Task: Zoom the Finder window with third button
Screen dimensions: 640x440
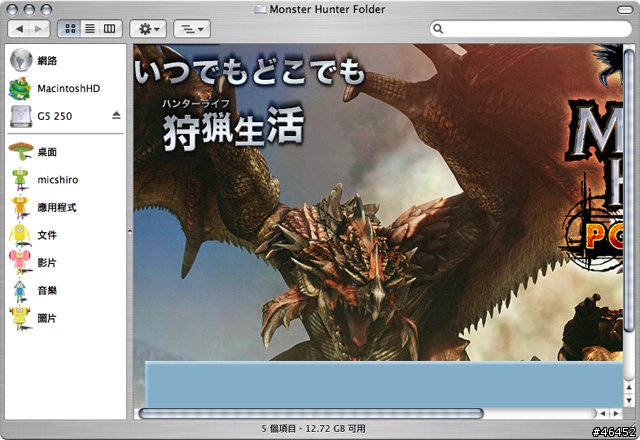Action: tap(47, 9)
